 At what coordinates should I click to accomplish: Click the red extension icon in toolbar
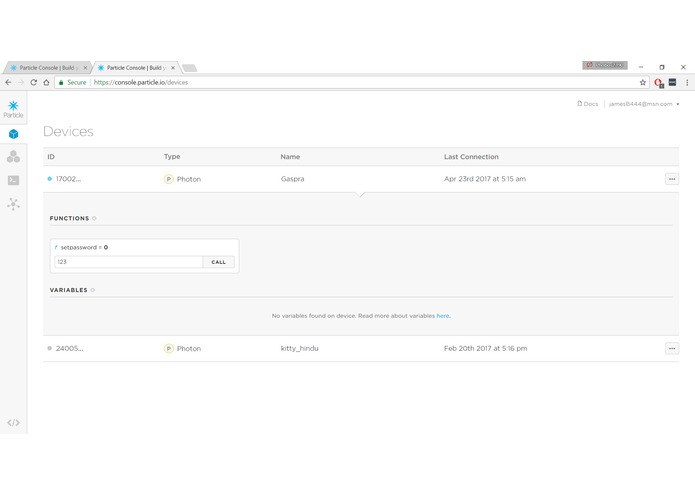click(658, 82)
